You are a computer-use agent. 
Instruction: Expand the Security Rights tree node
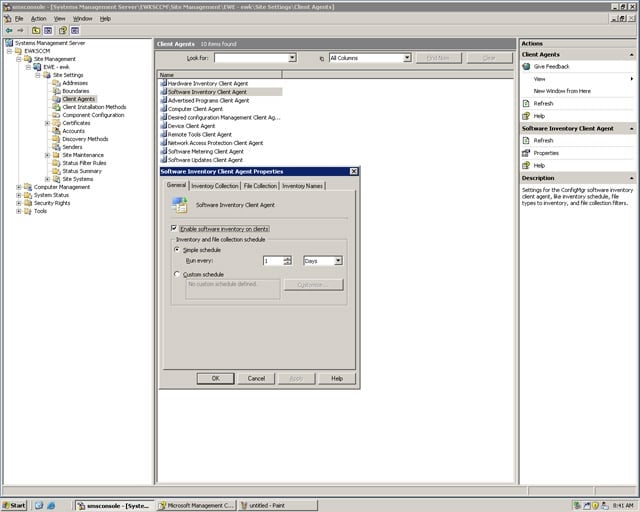(x=19, y=203)
